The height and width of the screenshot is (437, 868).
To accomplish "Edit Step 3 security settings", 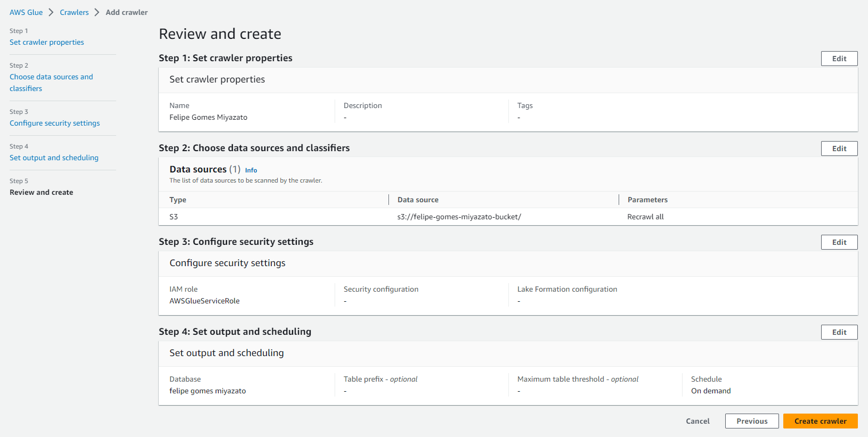I will pyautogui.click(x=839, y=242).
